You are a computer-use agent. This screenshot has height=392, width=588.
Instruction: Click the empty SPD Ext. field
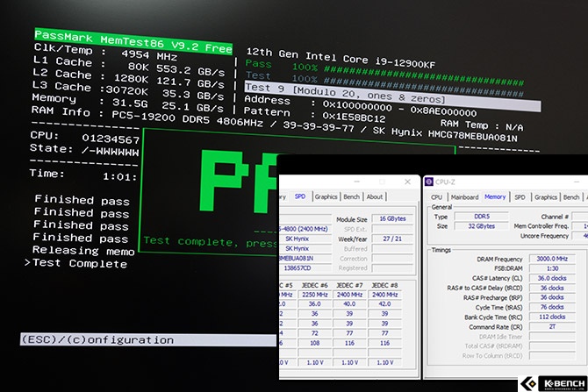click(392, 229)
